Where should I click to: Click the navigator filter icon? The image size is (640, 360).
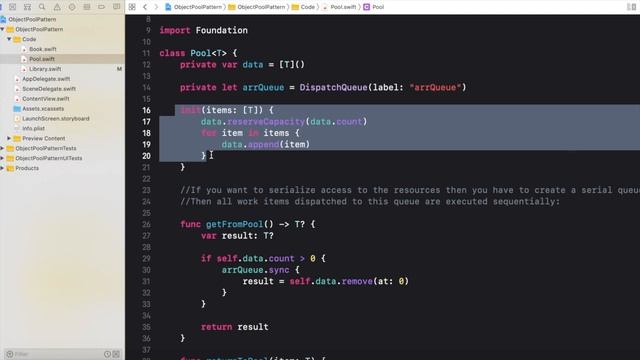coord(10,354)
